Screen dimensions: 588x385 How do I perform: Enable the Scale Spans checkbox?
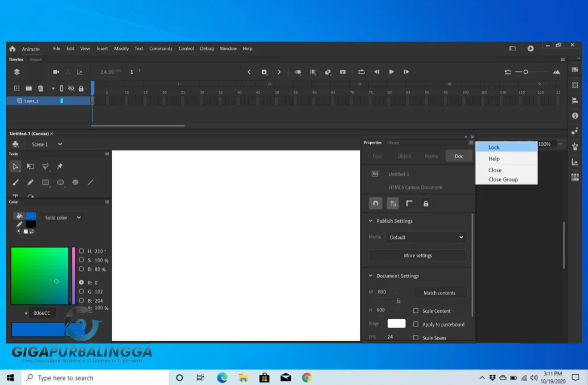tap(416, 337)
